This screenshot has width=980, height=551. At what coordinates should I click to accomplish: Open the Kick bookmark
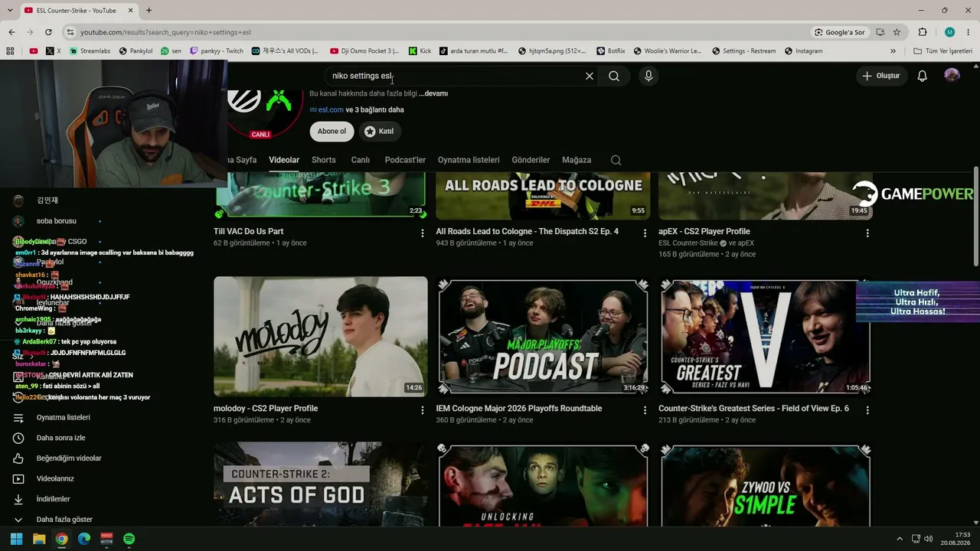pyautogui.click(x=420, y=51)
